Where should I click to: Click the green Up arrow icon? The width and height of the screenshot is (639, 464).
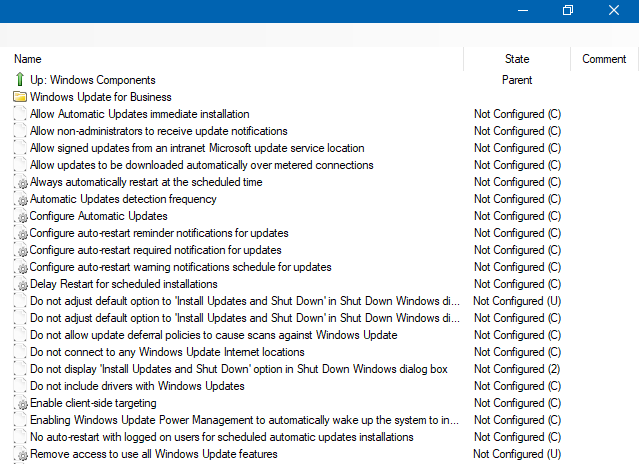click(x=20, y=80)
